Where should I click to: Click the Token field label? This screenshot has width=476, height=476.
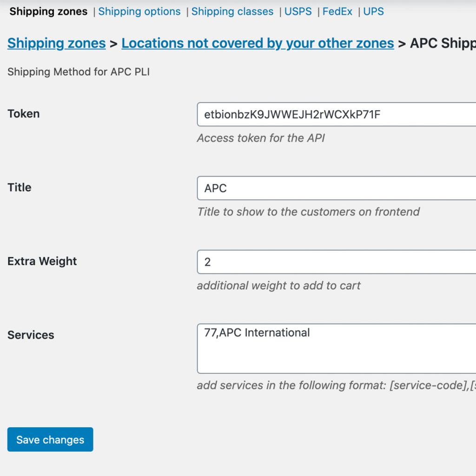(x=24, y=114)
